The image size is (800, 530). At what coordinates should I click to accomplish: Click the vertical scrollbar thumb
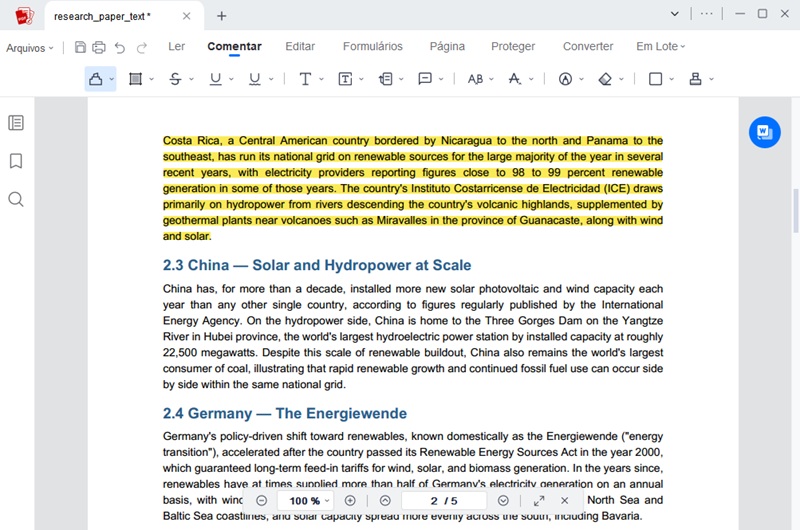(795, 210)
